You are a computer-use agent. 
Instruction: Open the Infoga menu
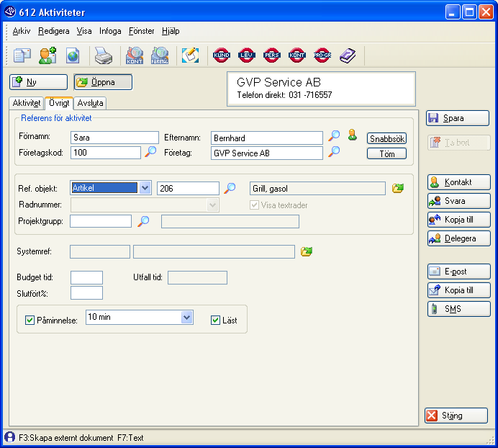[110, 31]
